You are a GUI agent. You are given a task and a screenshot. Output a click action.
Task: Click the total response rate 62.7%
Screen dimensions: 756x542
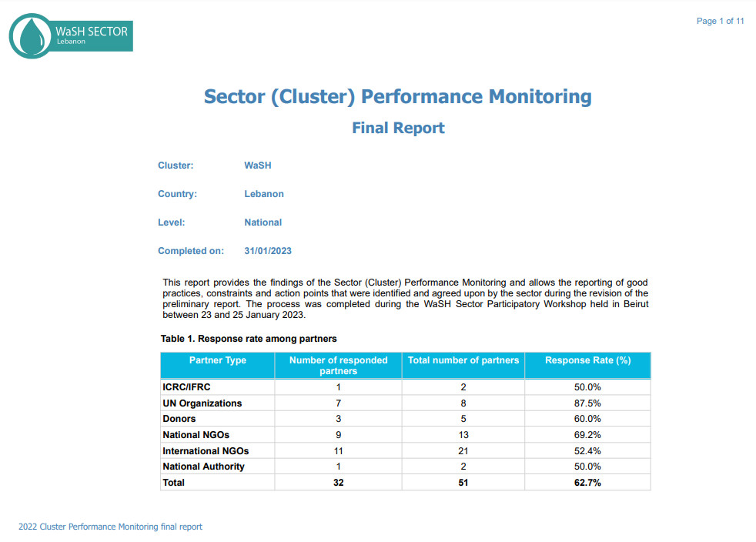(587, 483)
